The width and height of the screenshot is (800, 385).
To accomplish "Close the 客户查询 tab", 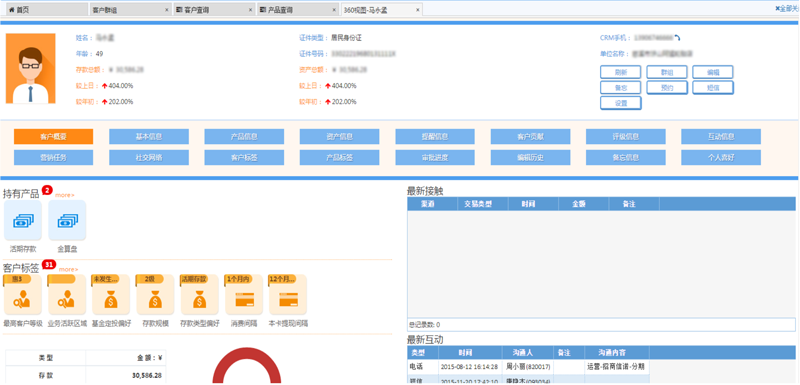I will (250, 10).
